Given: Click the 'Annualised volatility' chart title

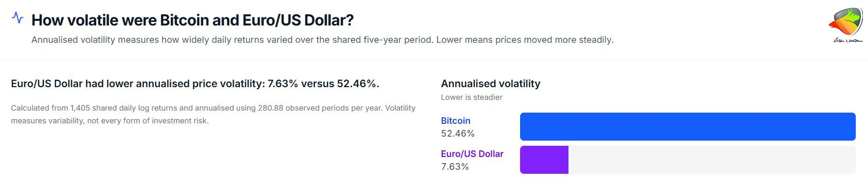Looking at the screenshot, I should point(491,84).
